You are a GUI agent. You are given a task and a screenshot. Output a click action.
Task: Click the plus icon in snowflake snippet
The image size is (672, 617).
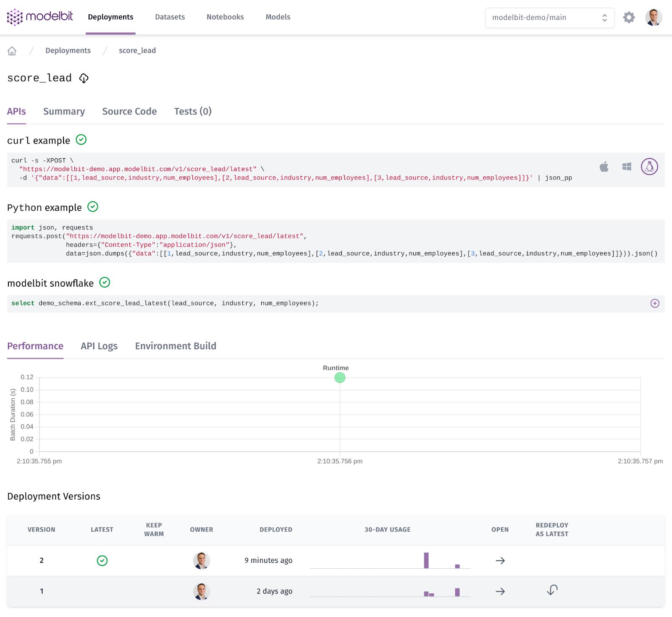pyautogui.click(x=655, y=303)
